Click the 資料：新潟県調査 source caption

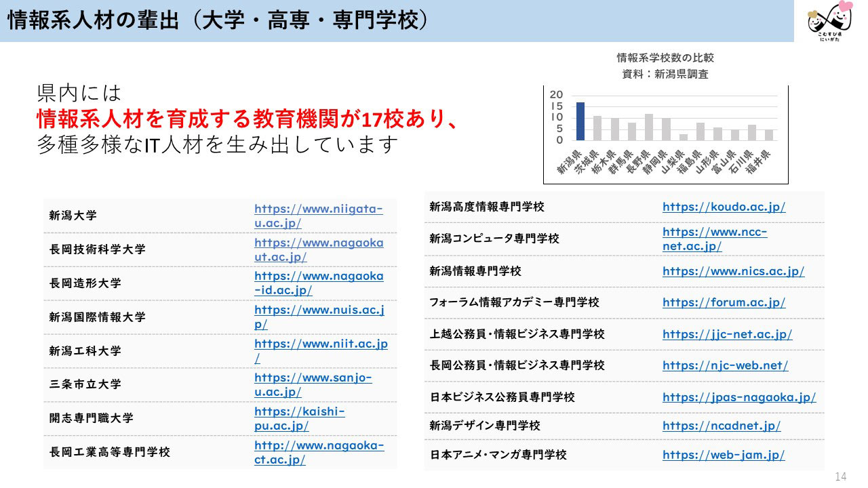(x=665, y=74)
